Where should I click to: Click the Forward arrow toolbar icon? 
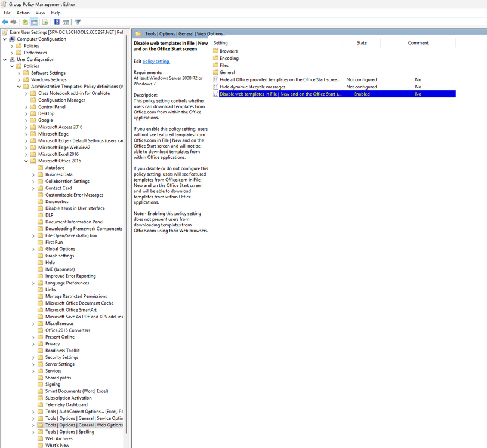coord(13,22)
